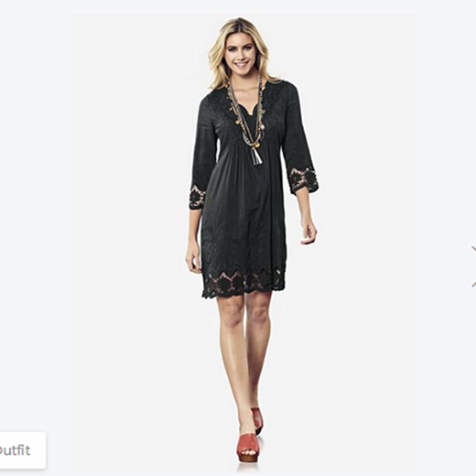Viewport: 476px width, 476px height.
Task: Click the model's hand on the left
Action: pyautogui.click(x=193, y=258)
